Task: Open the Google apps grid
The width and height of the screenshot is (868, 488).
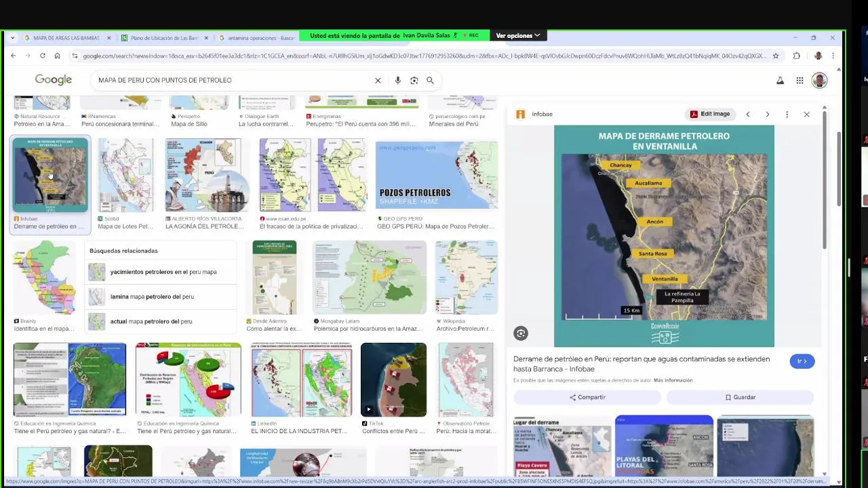Action: click(800, 81)
